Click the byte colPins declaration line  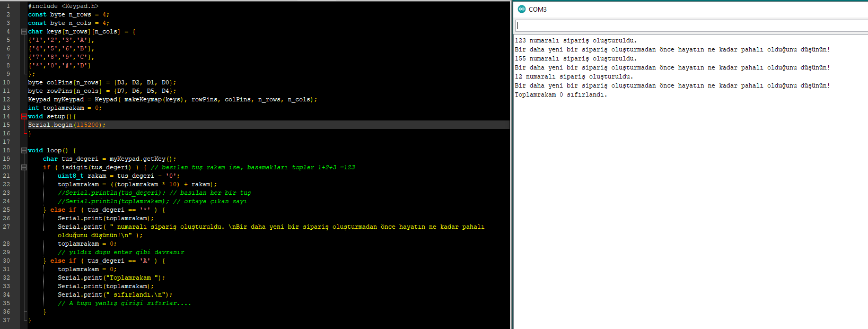[102, 83]
